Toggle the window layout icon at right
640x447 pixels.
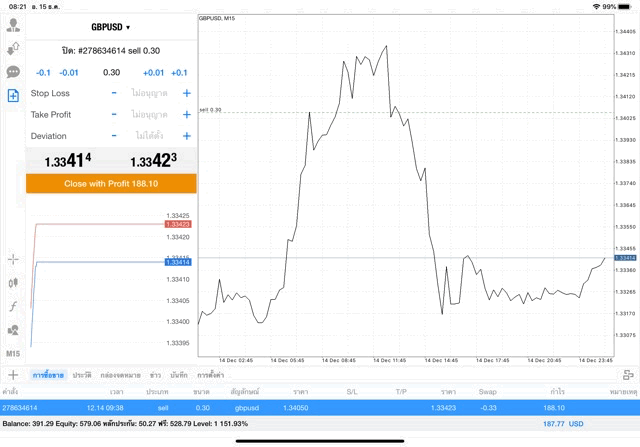click(628, 375)
